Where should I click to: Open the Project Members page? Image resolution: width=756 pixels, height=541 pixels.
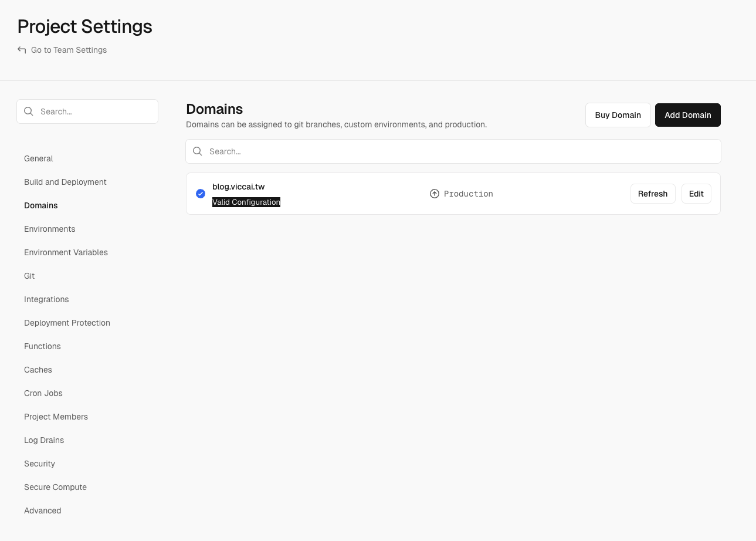click(56, 417)
